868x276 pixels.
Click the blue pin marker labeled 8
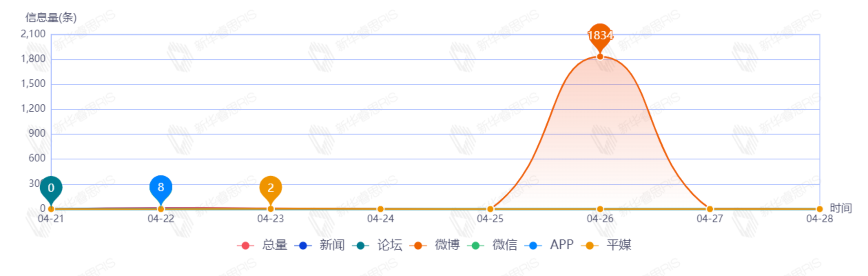(x=161, y=187)
